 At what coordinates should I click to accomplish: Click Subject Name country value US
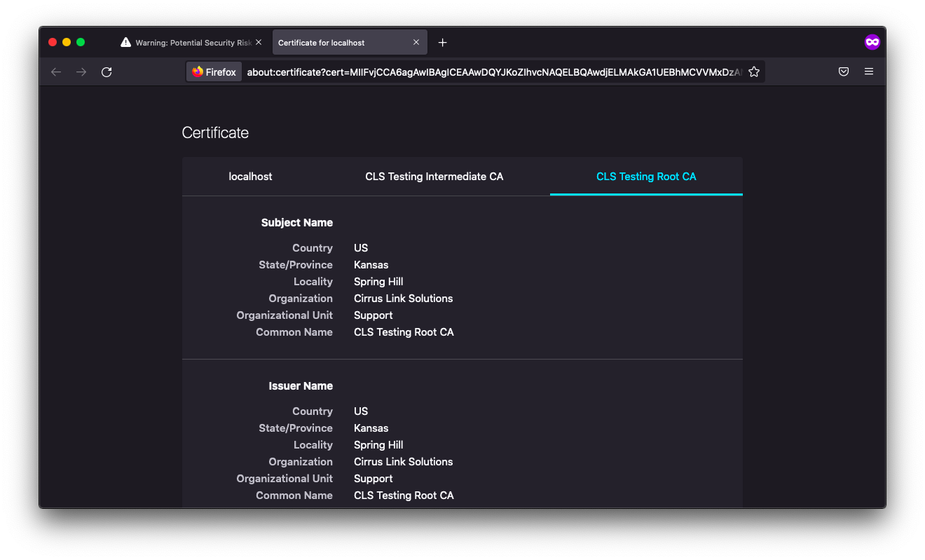[x=361, y=248]
